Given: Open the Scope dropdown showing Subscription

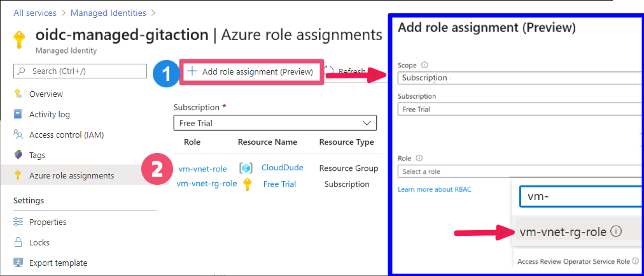Looking at the screenshot, I should [x=519, y=78].
